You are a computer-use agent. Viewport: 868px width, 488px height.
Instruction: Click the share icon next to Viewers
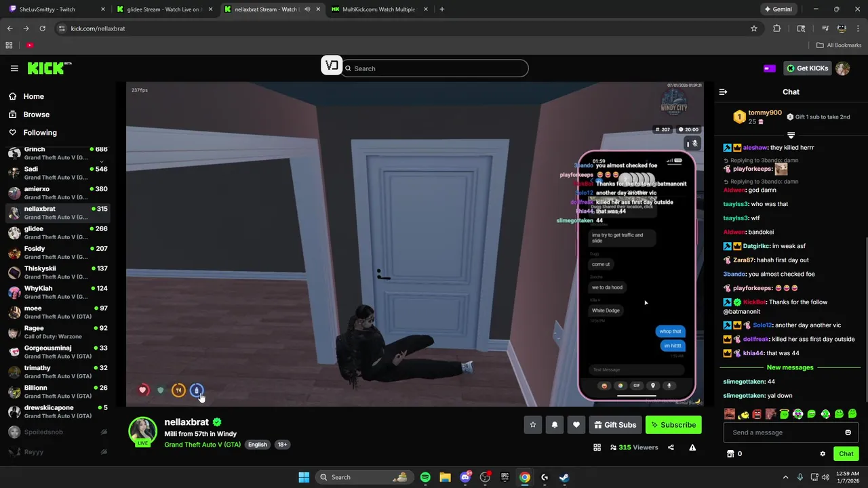[x=671, y=447]
